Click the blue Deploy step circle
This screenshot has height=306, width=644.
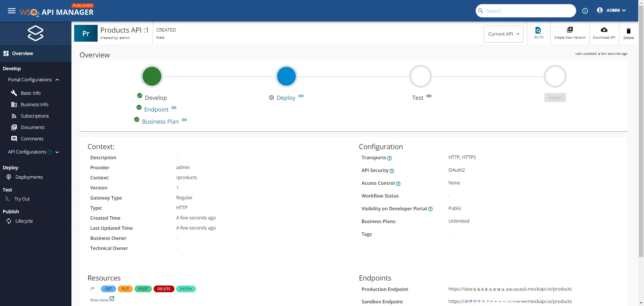(x=286, y=76)
